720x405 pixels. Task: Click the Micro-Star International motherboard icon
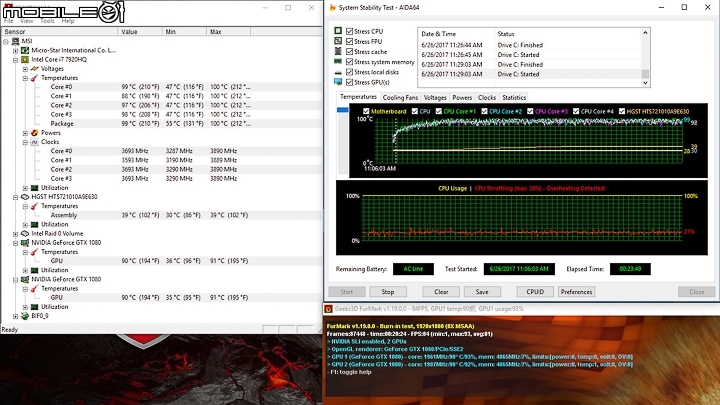(25, 51)
